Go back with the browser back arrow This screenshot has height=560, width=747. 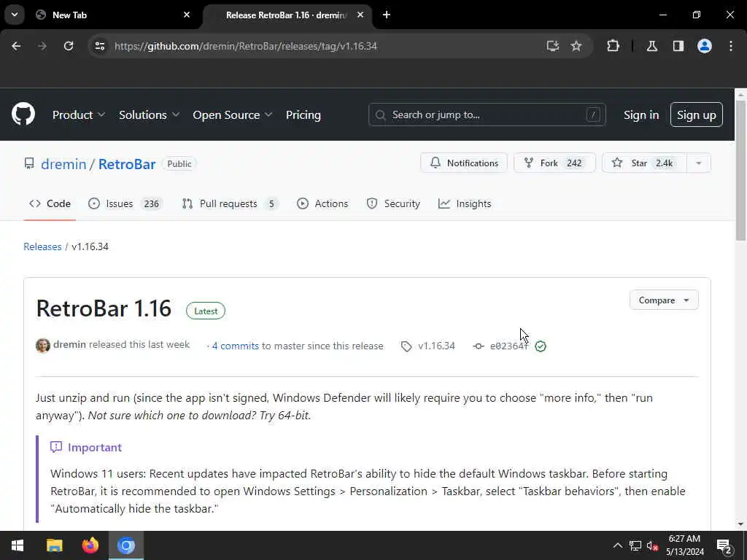coord(16,46)
